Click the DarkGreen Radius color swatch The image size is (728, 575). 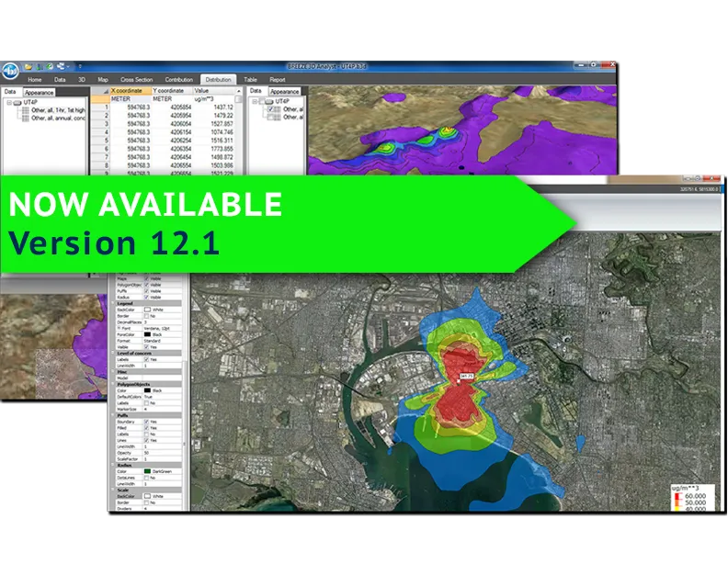(147, 471)
